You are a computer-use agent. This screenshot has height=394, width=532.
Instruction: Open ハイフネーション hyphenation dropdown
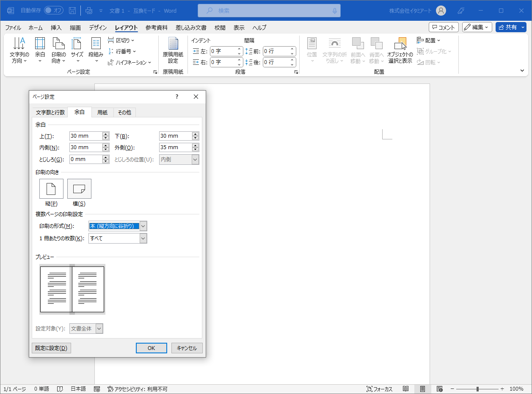(x=129, y=62)
